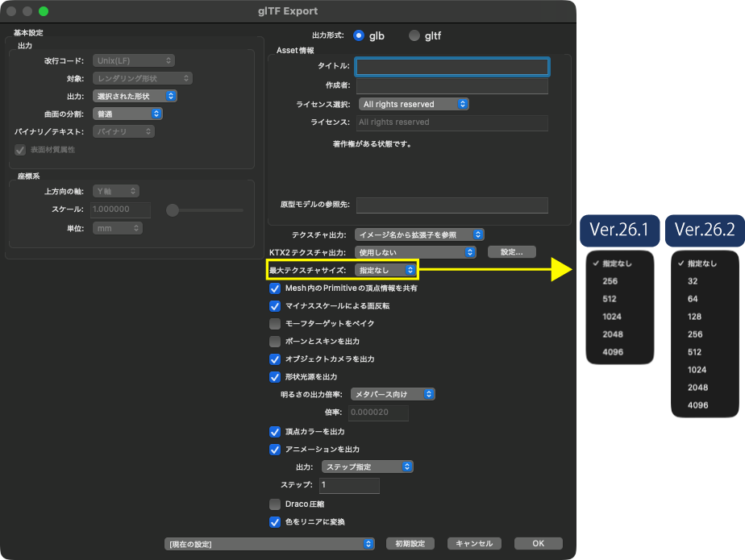Toggle Mesh内のPrimitiveの頂点情報を共有 checkbox
This screenshot has width=745, height=560.
pos(275,288)
